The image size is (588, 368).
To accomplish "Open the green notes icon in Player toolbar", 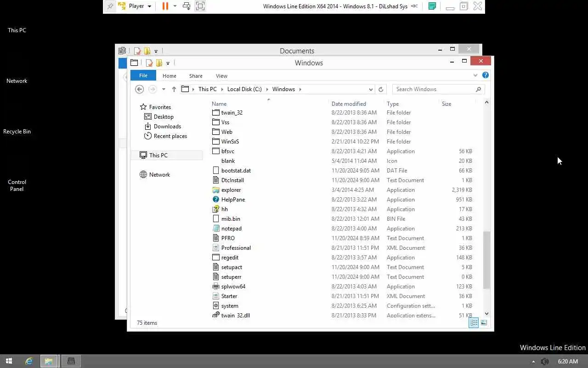I will [432, 6].
